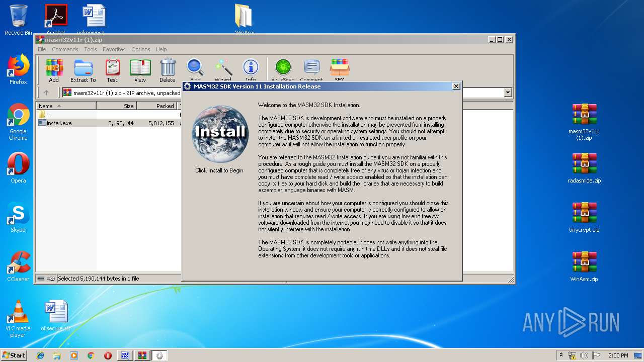
Task: Open Firefox desktop shortcut
Action: pos(18,69)
